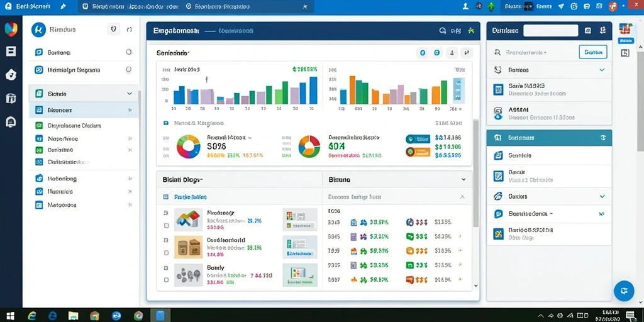
Task: Click the shield button in the sidebar header
Action: (114, 30)
